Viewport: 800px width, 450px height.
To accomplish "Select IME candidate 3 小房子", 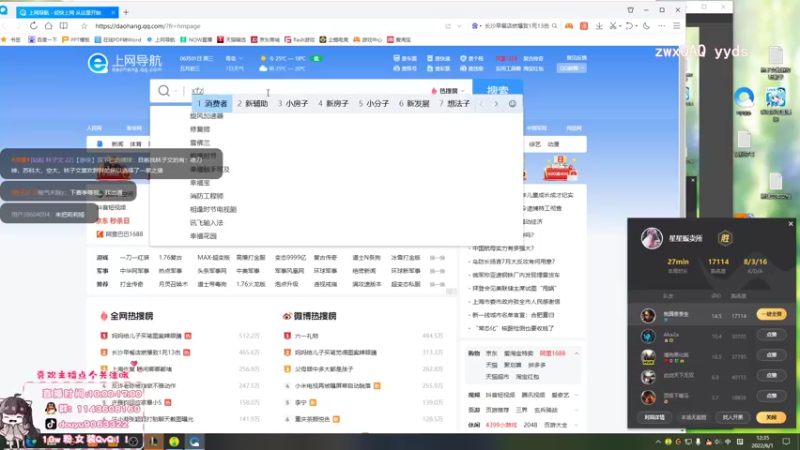I will coord(293,104).
